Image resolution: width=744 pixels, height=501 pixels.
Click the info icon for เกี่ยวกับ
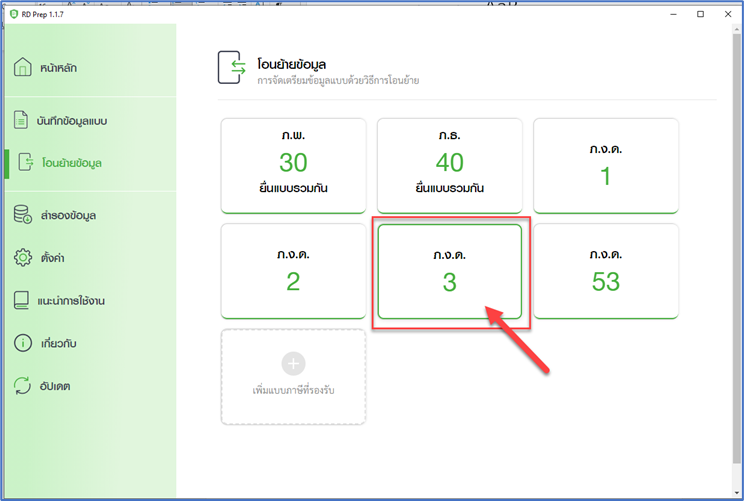click(23, 343)
